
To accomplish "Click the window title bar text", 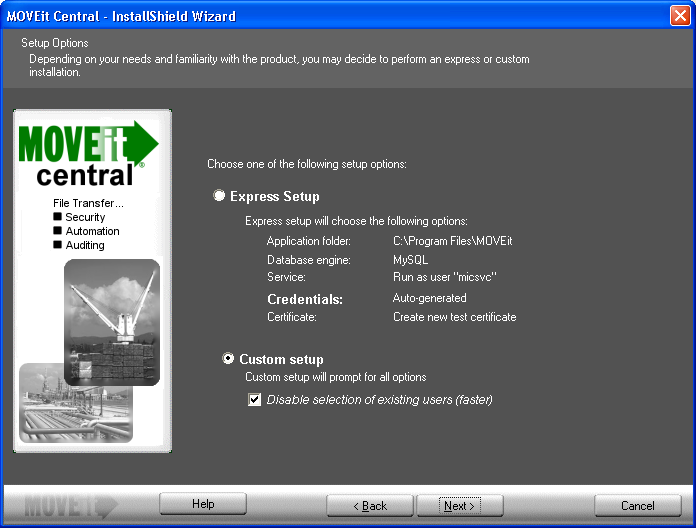I will click(121, 16).
